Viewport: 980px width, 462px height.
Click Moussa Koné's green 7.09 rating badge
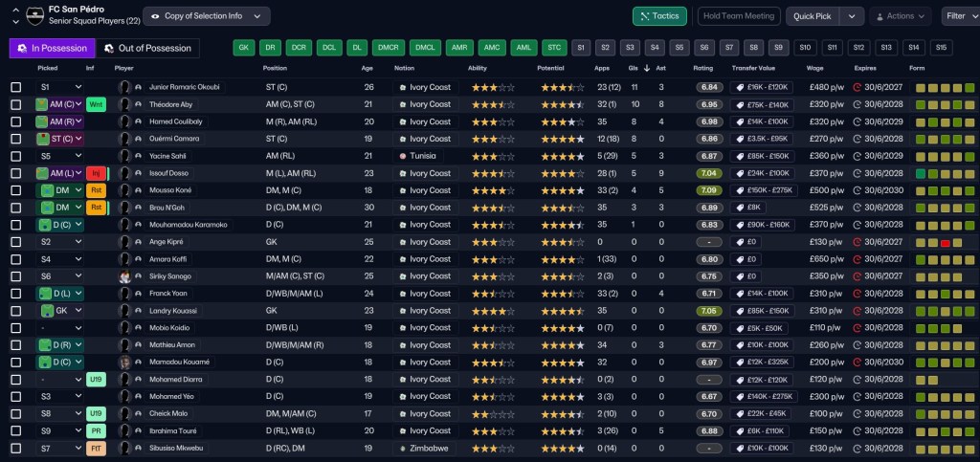709,190
